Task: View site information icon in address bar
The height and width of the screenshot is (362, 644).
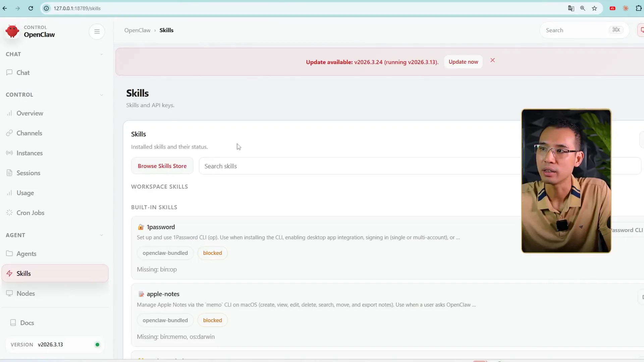Action: pos(47,8)
